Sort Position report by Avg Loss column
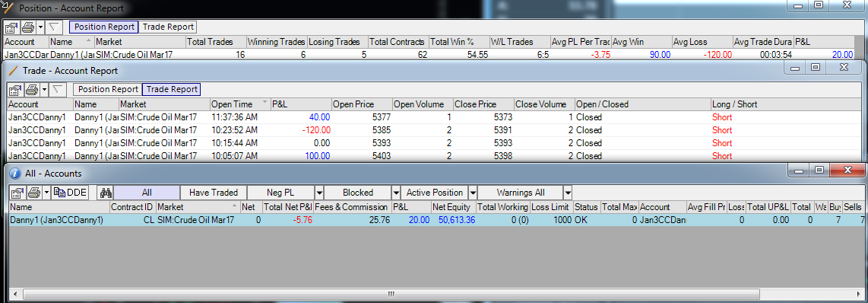This screenshot has width=868, height=303. click(x=702, y=42)
